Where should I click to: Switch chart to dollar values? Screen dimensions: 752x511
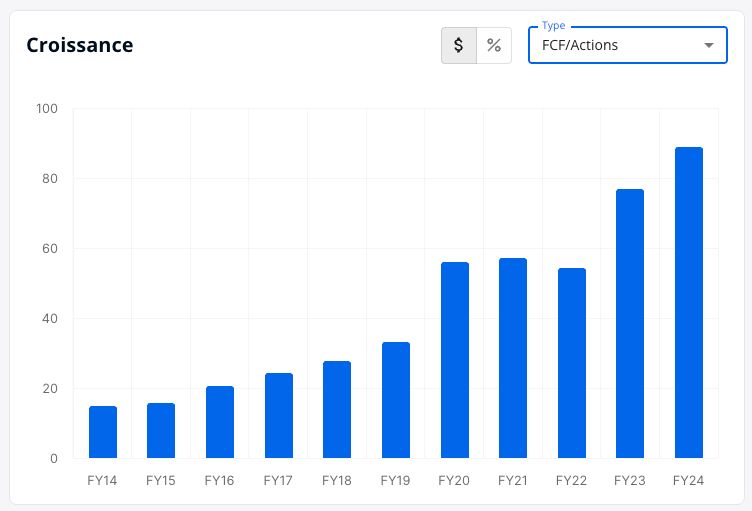pyautogui.click(x=459, y=45)
